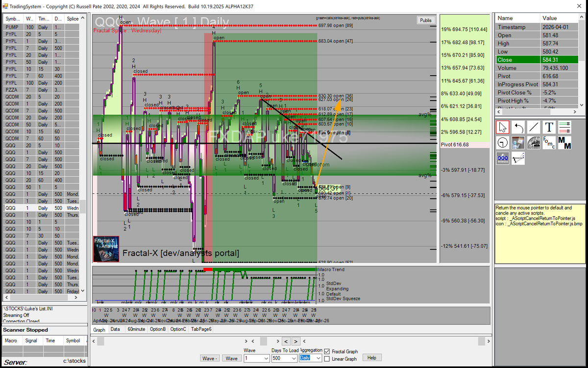The width and height of the screenshot is (588, 368).
Task: Click the boxed right arrow > button
Action: coord(296,341)
